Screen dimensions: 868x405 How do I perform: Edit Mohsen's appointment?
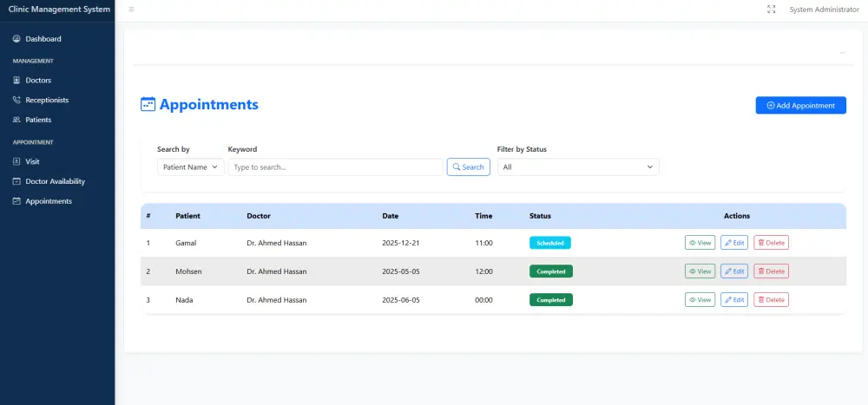(734, 271)
